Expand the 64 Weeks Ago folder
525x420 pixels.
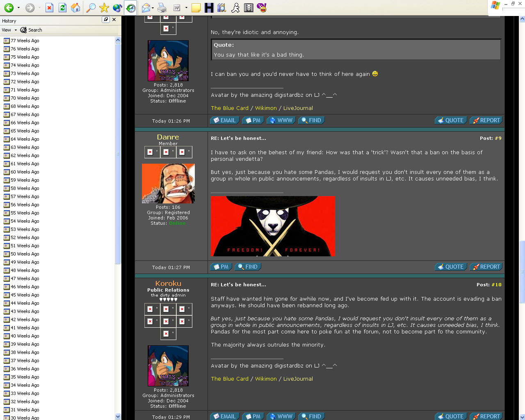point(21,139)
